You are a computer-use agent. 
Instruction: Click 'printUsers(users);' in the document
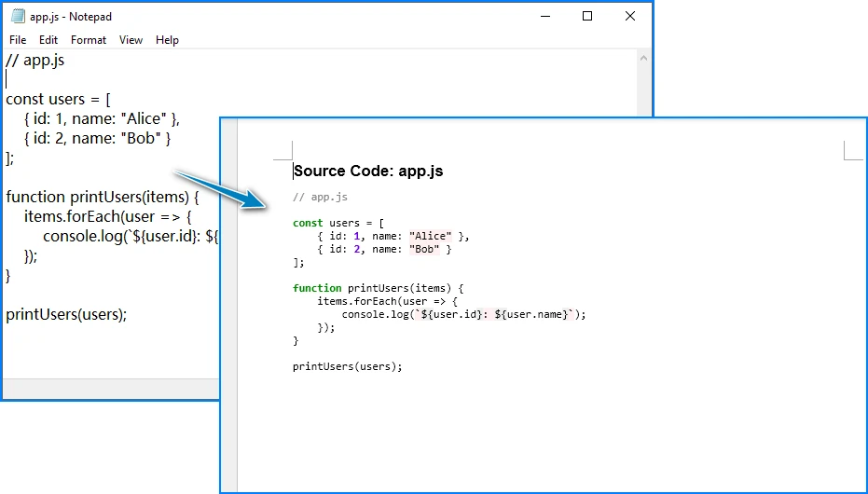pyautogui.click(x=348, y=366)
